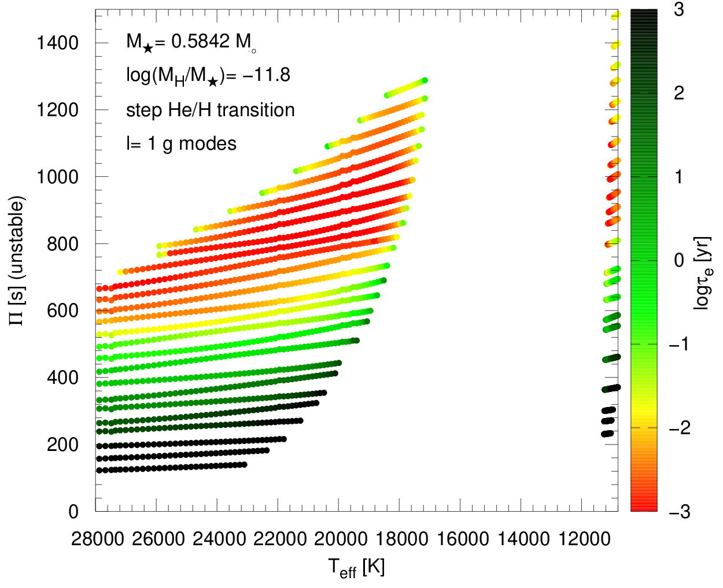
Task: Click the stellar mass 0.5842 annotation
Action: click(x=191, y=43)
